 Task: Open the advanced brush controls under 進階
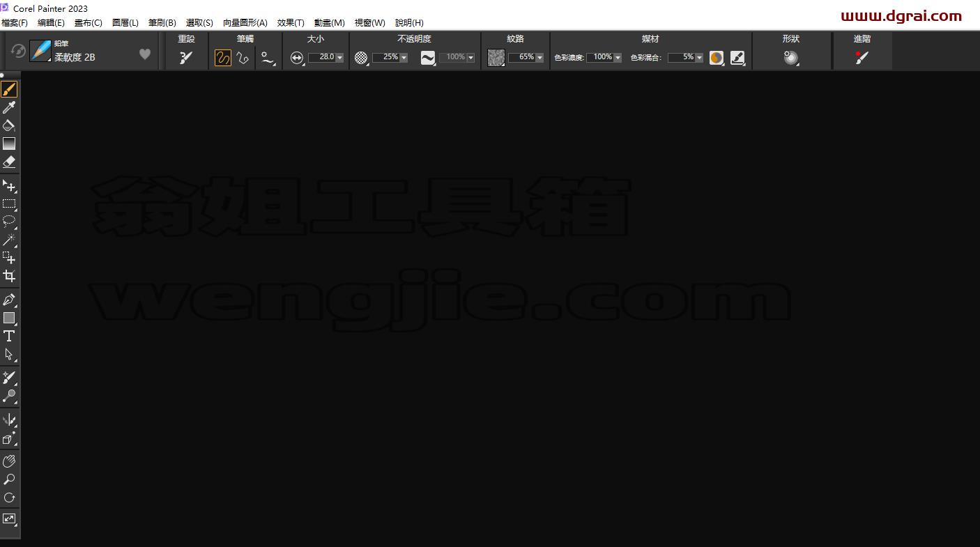[x=862, y=58]
